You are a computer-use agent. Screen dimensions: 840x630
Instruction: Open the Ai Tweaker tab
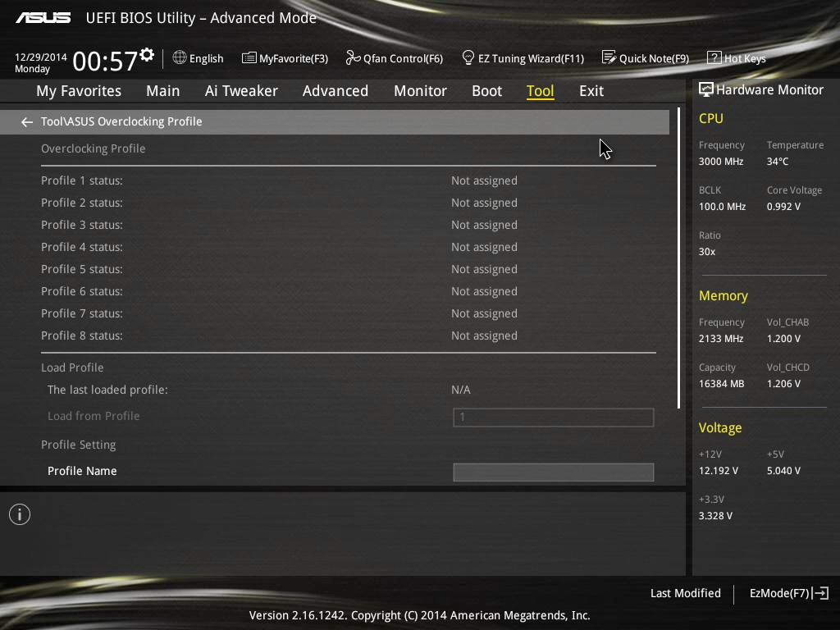click(241, 91)
